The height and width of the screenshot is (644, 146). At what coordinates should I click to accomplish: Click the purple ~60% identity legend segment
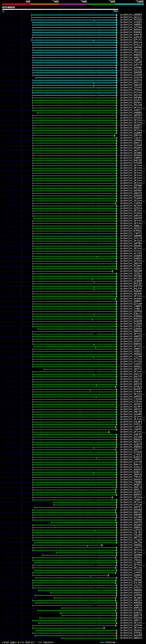coord(73,4)
